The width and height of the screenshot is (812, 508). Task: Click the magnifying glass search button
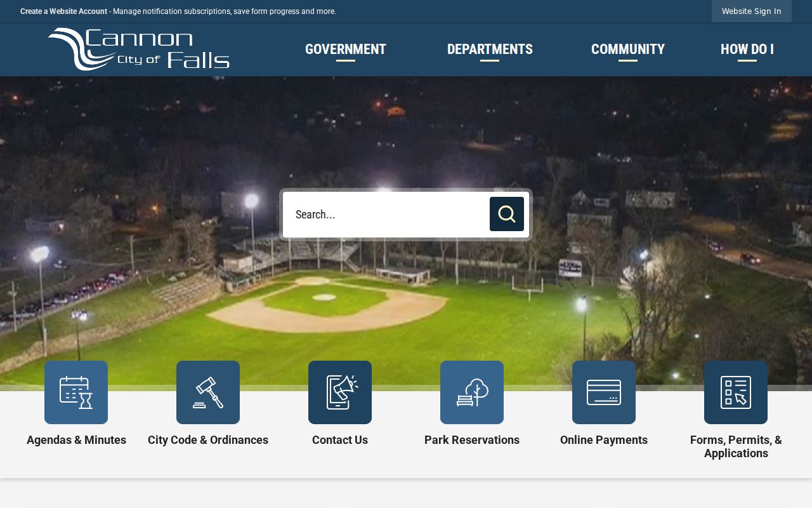pyautogui.click(x=507, y=214)
